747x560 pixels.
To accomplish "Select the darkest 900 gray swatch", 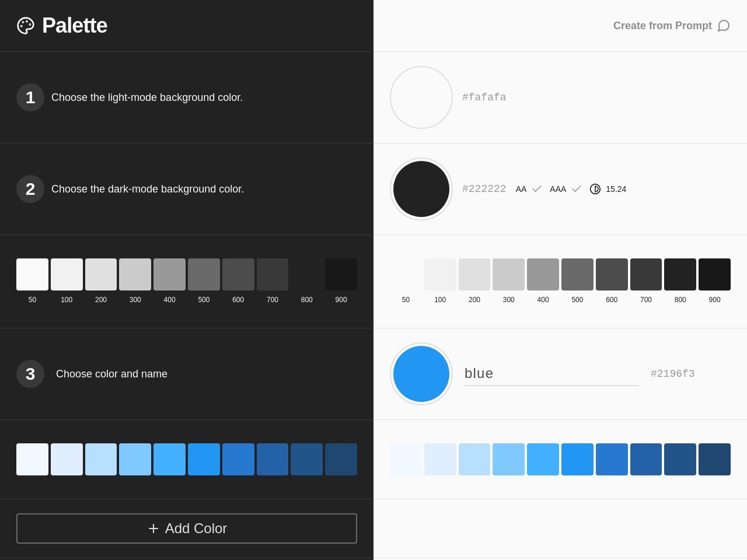I will pyautogui.click(x=341, y=274).
